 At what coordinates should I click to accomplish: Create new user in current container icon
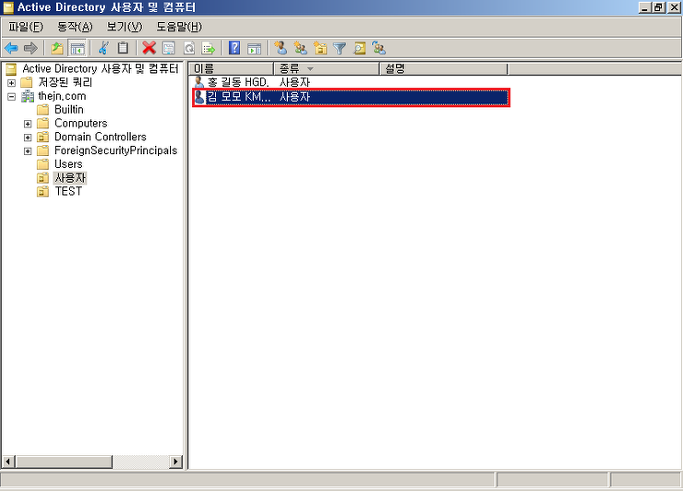281,48
